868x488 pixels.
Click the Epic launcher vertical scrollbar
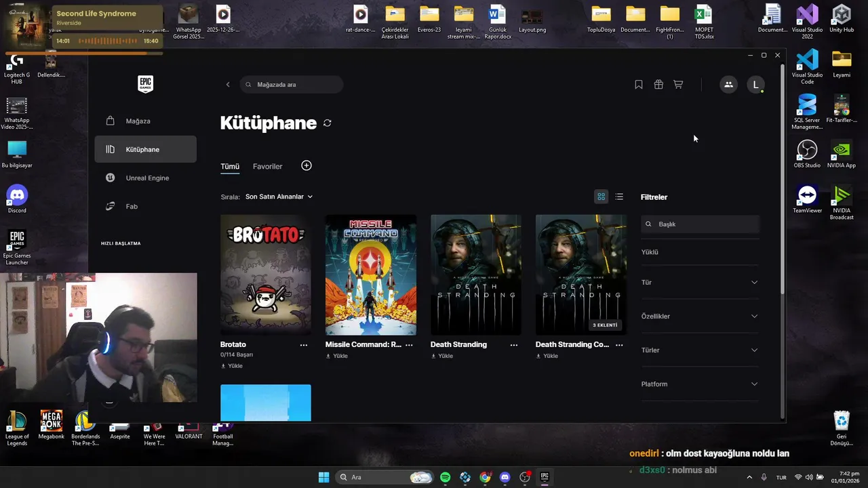click(783, 180)
